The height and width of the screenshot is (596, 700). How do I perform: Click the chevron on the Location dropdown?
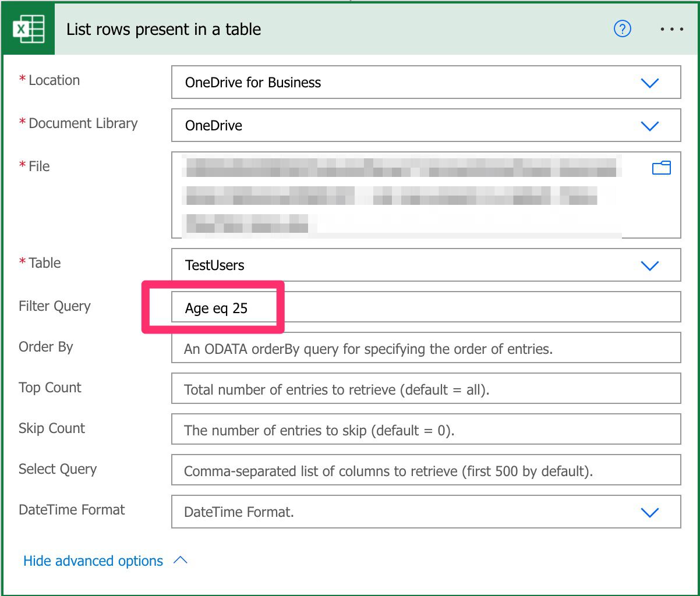(x=650, y=83)
